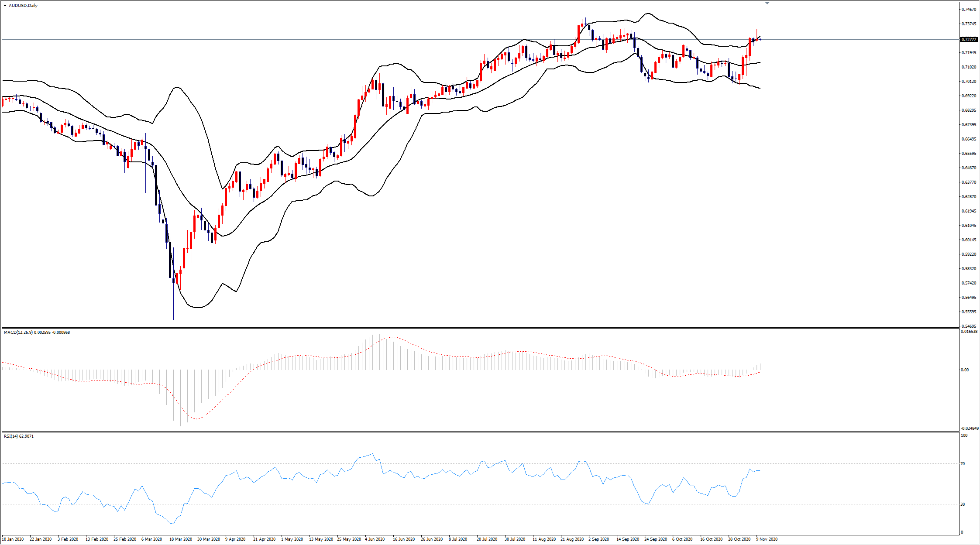Click the gray chart shift triangle marker
This screenshot has width=980, height=545.
767,3
